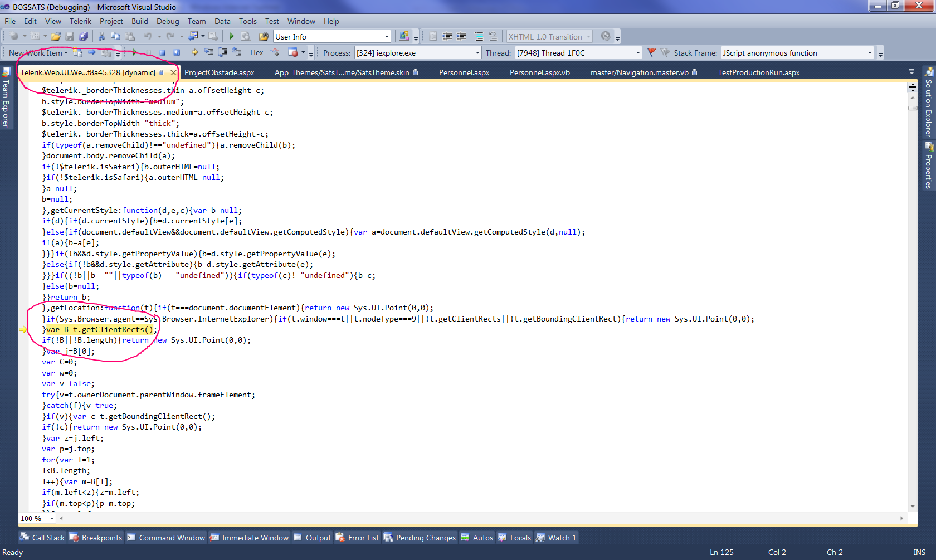Click the New Project icon

14,36
